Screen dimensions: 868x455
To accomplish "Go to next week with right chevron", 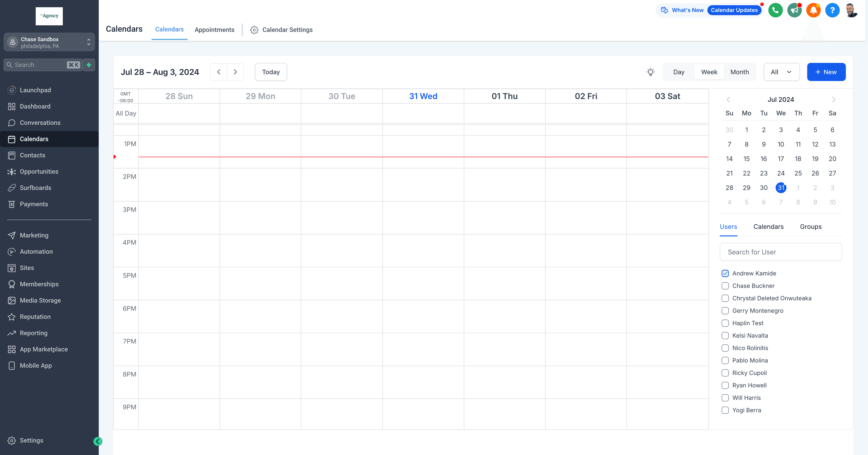I will (x=235, y=72).
